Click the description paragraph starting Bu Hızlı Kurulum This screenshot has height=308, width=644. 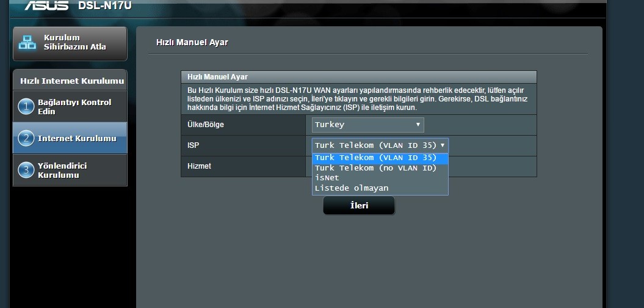(x=357, y=98)
